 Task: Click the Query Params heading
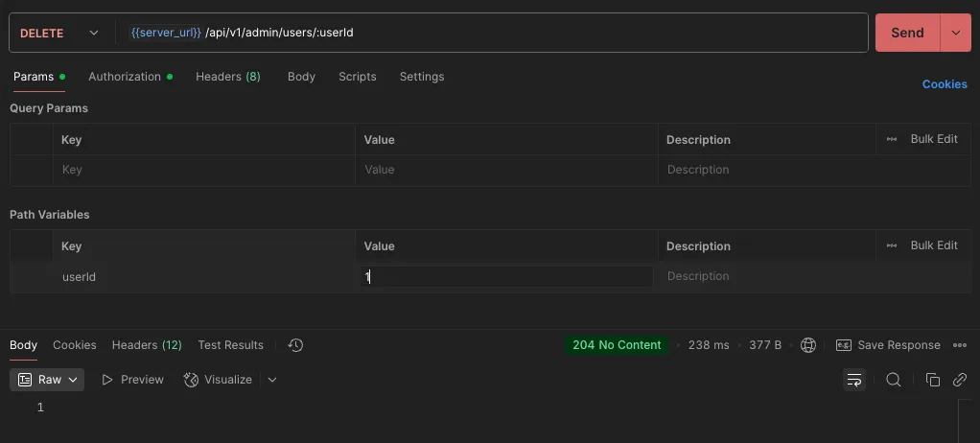click(49, 108)
